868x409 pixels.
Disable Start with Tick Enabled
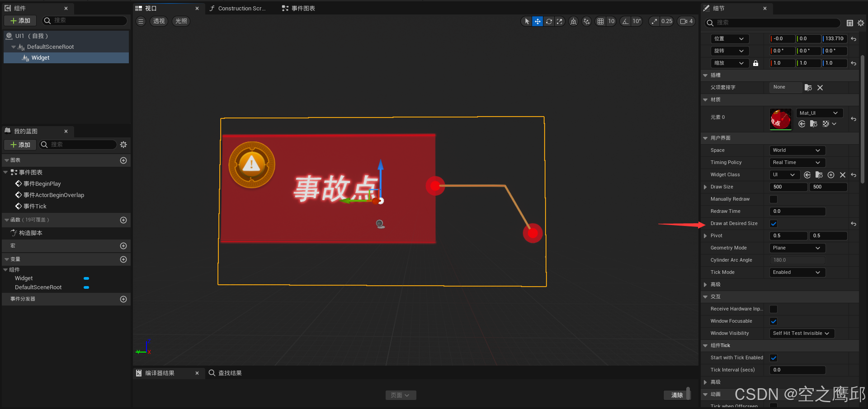point(773,357)
